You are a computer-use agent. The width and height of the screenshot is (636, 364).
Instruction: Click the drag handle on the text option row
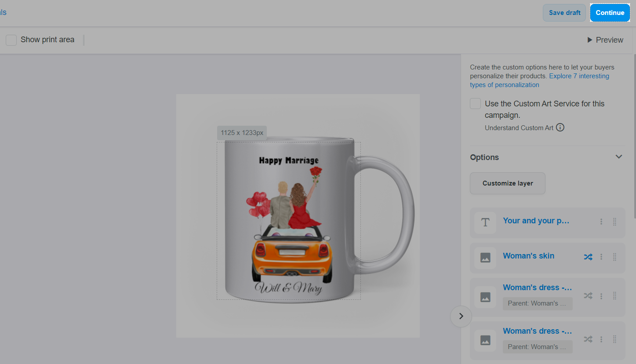[614, 222]
